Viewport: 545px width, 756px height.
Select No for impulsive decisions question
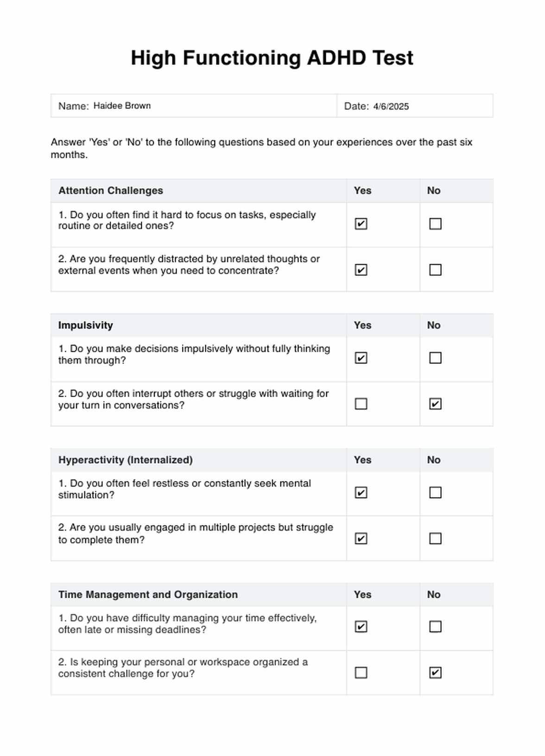(x=435, y=358)
